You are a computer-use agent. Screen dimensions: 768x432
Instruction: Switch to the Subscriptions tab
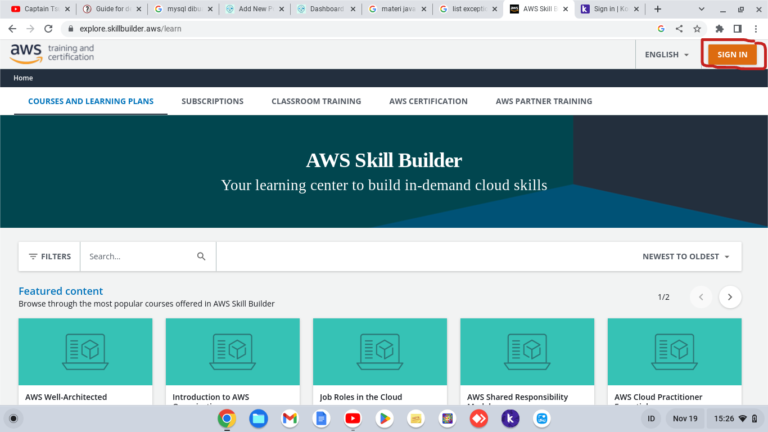[x=212, y=101]
